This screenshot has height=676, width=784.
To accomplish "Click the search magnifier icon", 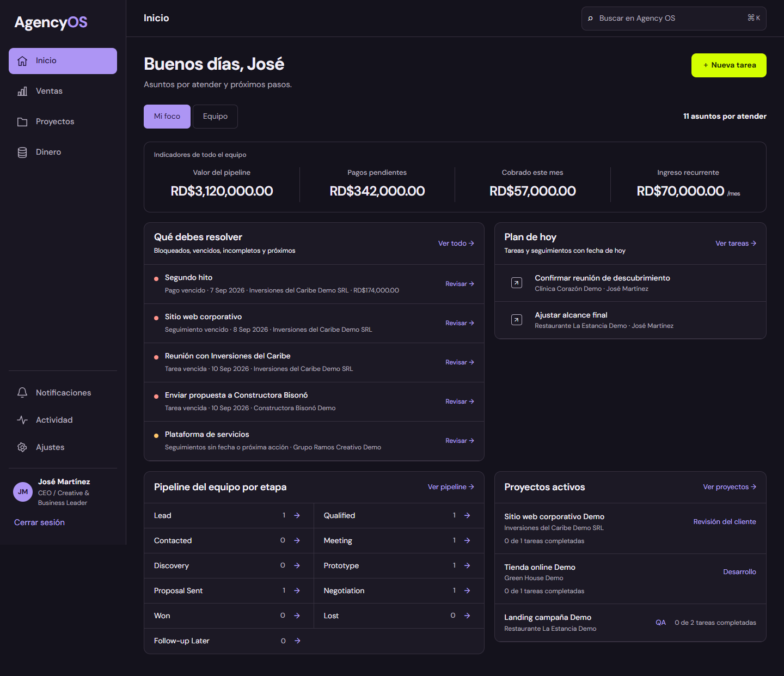I will coord(590,19).
